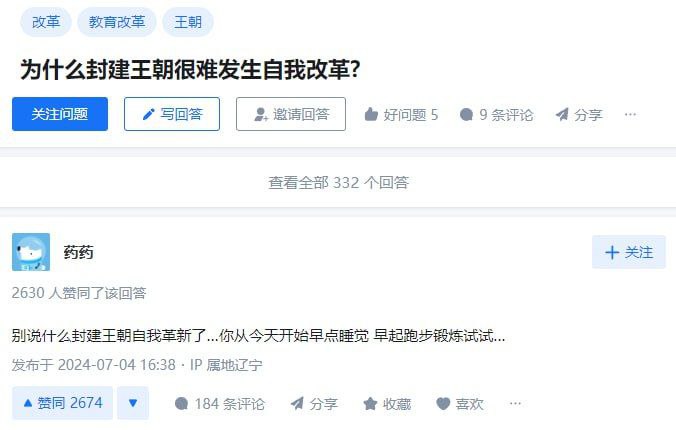Open the question's more options ellipsis
Viewport: 676px width, 430px height.
coord(630,114)
